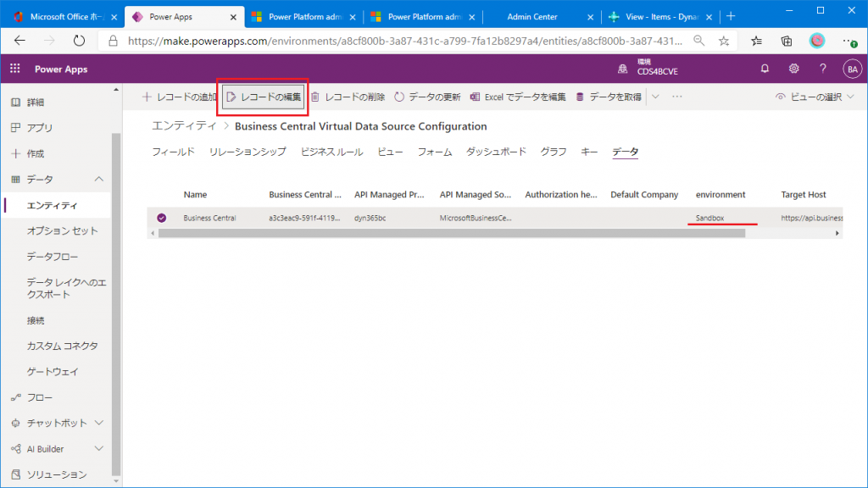
Task: Deselect the Business Central row checkmark
Action: pyautogui.click(x=161, y=218)
